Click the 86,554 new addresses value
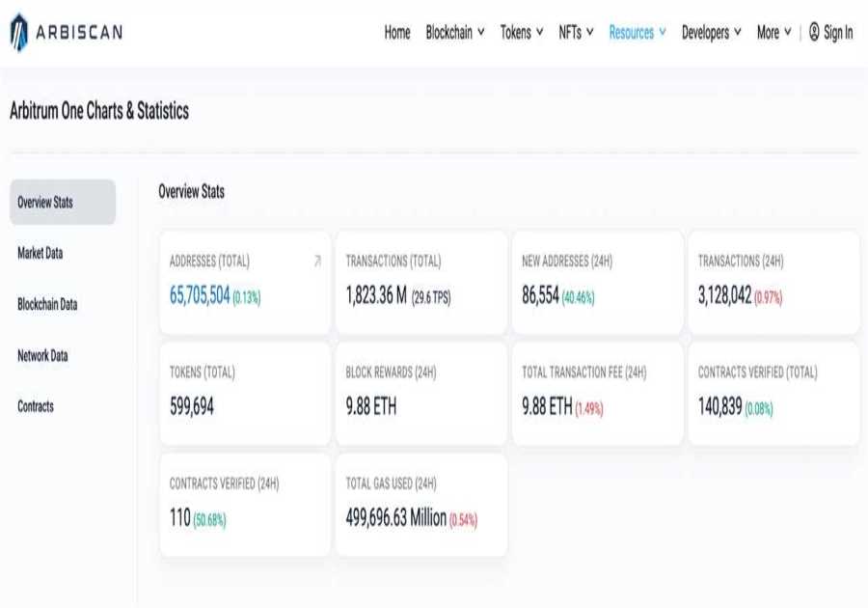Screen dimensions: 868x608 click(540, 295)
